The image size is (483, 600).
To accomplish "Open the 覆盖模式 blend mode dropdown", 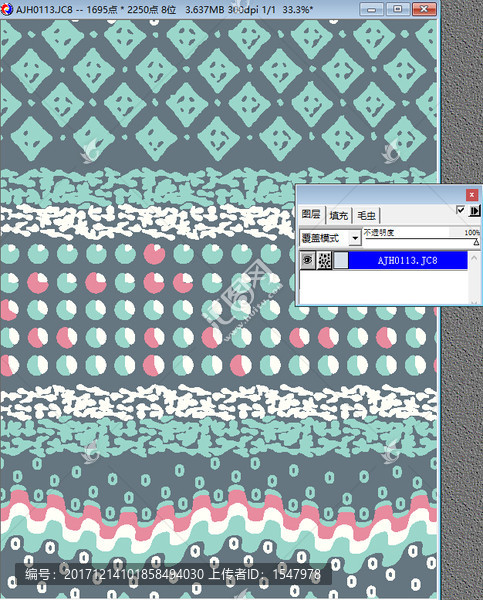I will [x=330, y=238].
